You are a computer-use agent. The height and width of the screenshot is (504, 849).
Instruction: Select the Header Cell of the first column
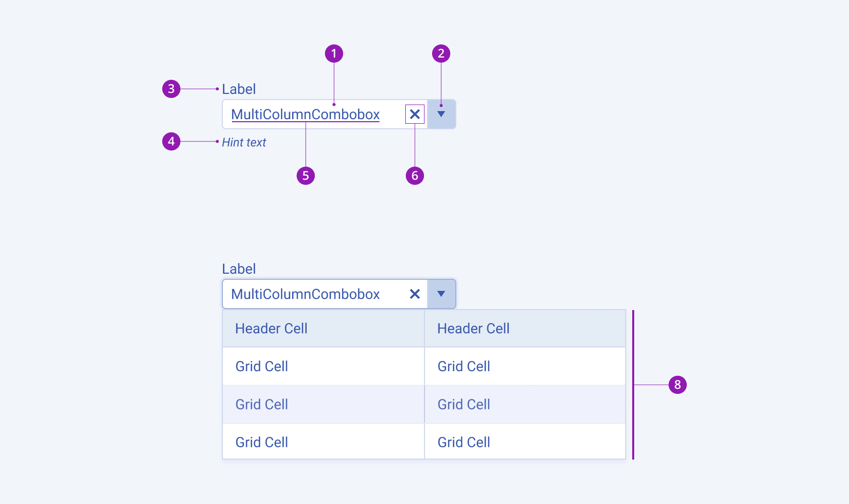pos(323,328)
